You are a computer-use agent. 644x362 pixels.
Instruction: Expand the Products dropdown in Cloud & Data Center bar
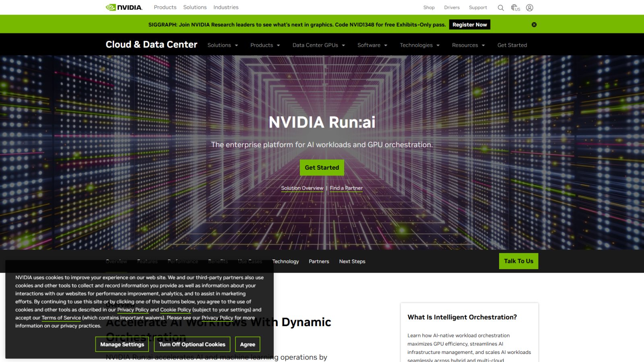[x=265, y=45]
